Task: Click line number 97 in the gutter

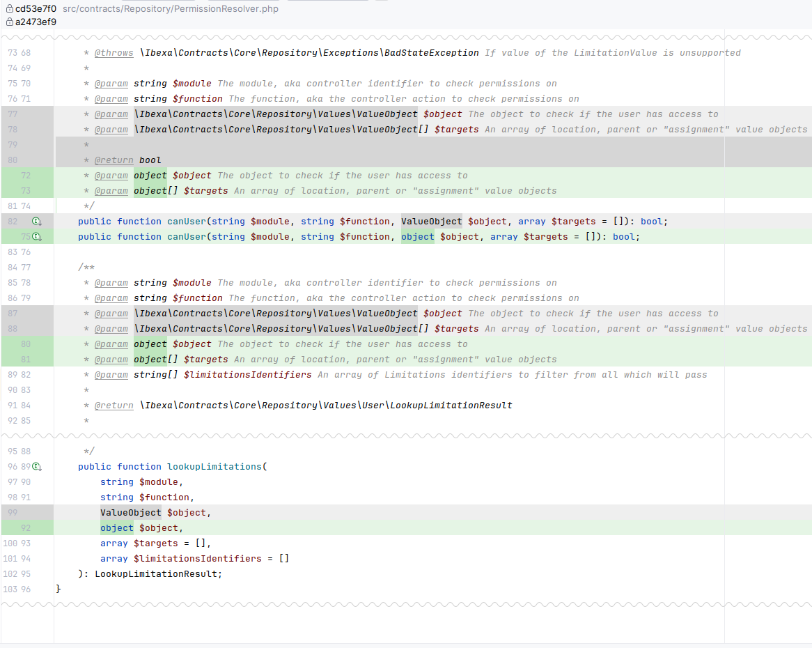Action: point(12,481)
